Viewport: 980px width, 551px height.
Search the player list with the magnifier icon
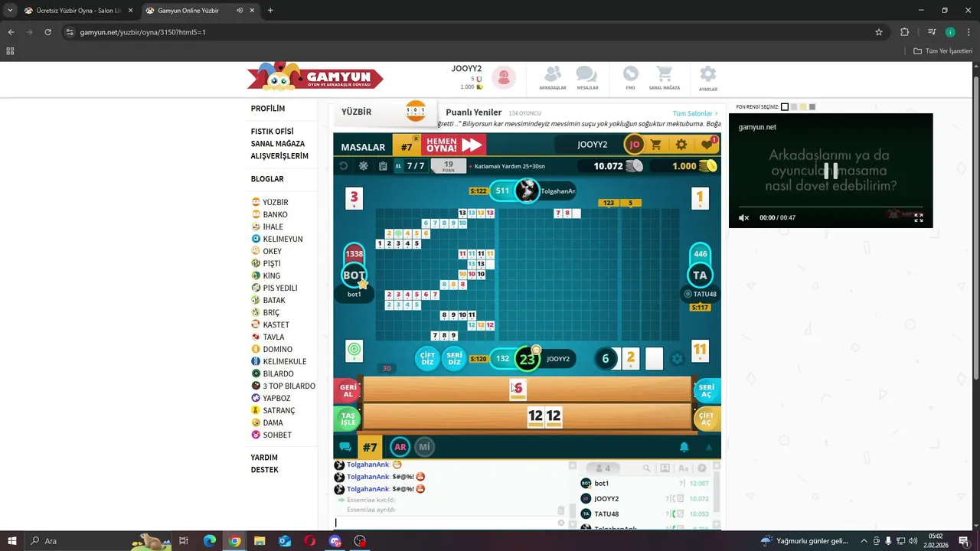pyautogui.click(x=646, y=468)
